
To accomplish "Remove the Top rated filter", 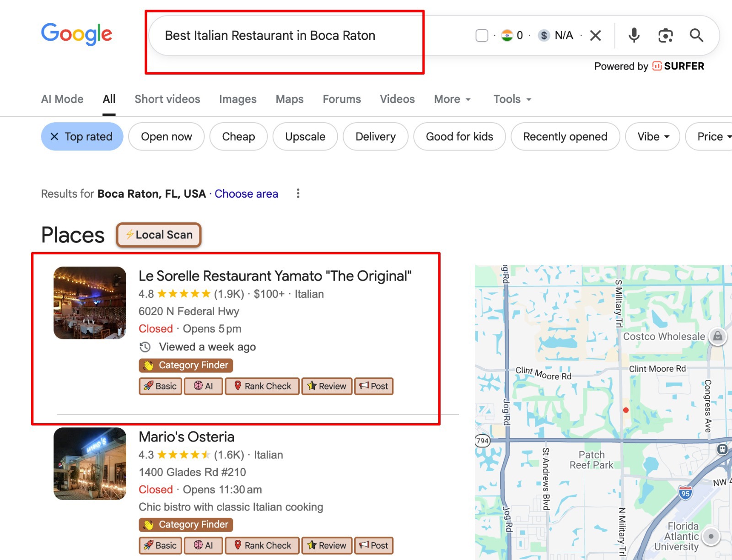I will [x=54, y=136].
